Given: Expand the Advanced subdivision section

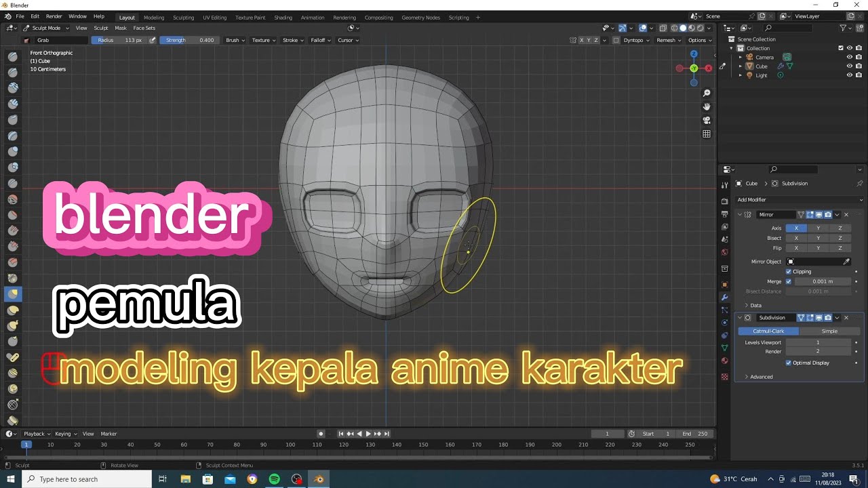Looking at the screenshot, I should point(759,377).
